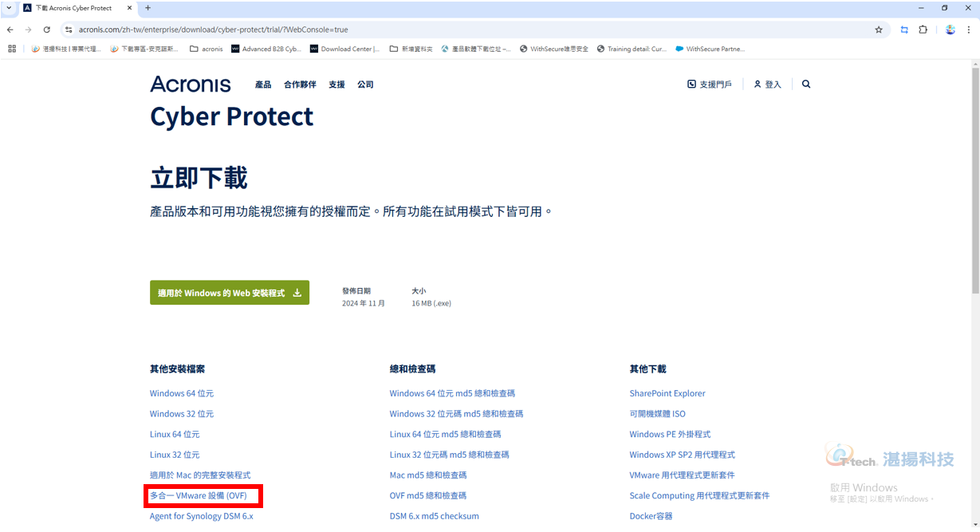Open the 產品 navigation menu

point(263,85)
